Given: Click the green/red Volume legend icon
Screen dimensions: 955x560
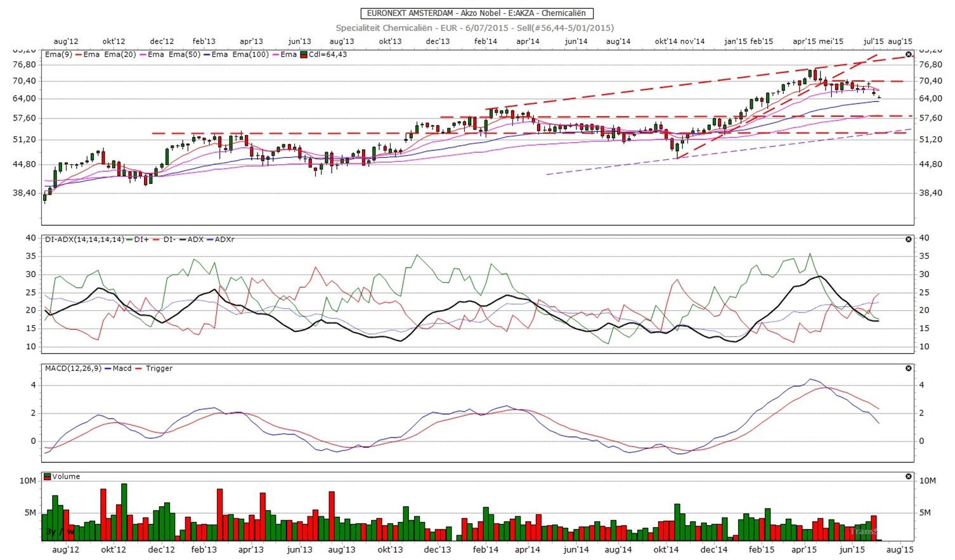Looking at the screenshot, I should pos(48,476).
